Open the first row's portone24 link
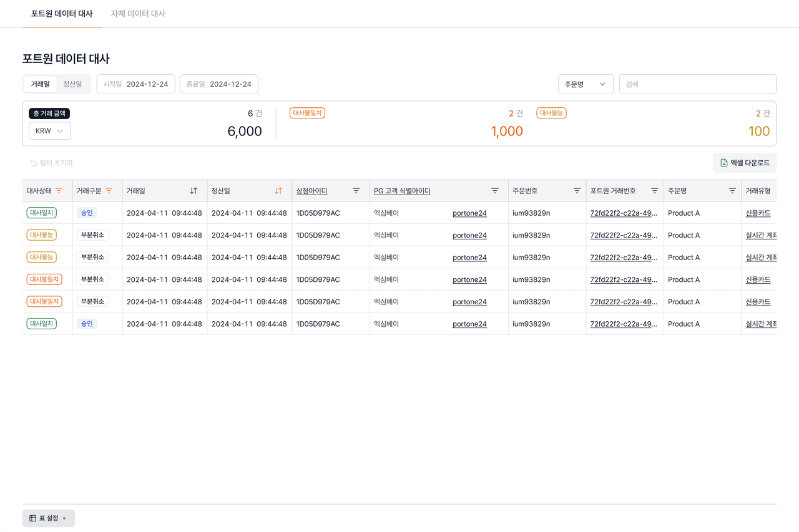Image resolution: width=799 pixels, height=532 pixels. (469, 213)
